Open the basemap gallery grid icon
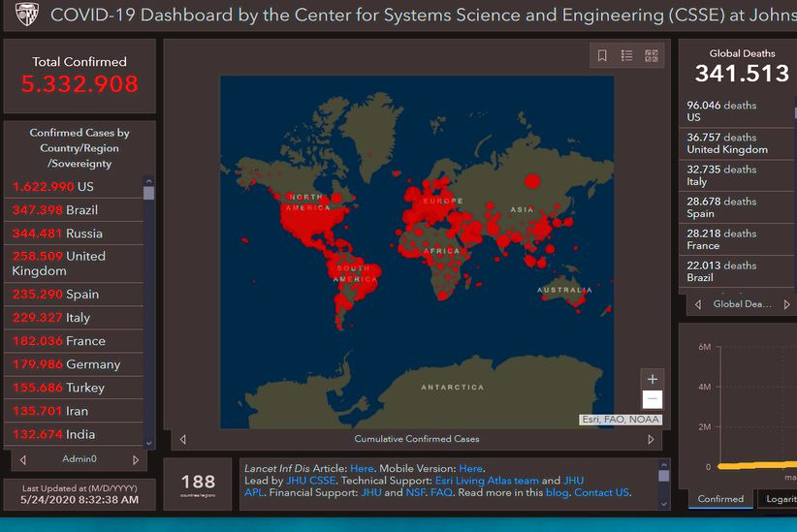The width and height of the screenshot is (797, 532). coord(651,56)
